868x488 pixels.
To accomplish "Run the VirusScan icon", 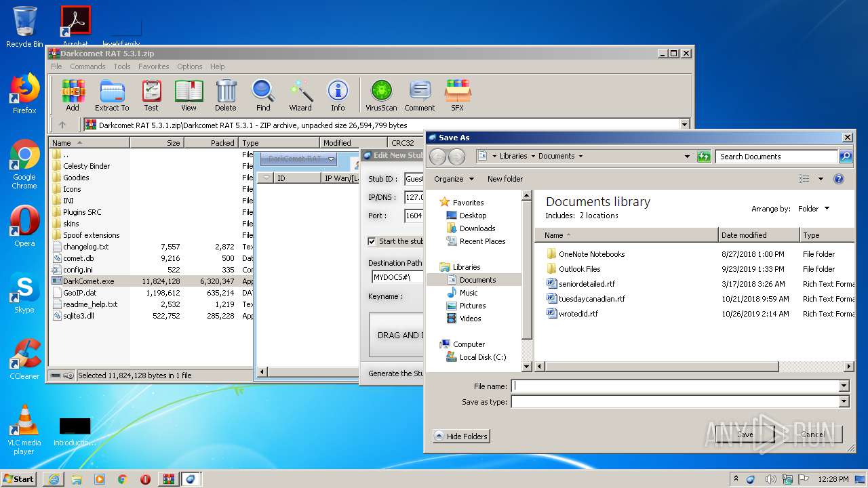I will click(x=381, y=96).
